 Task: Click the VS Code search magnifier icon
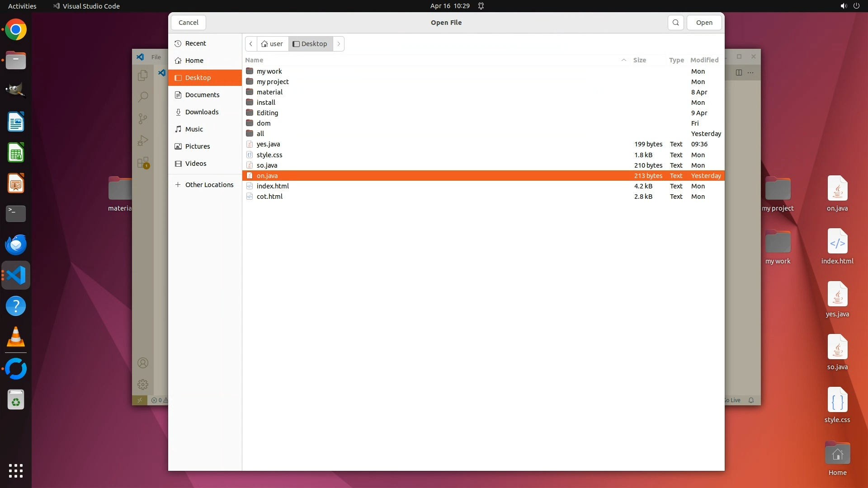tap(143, 97)
